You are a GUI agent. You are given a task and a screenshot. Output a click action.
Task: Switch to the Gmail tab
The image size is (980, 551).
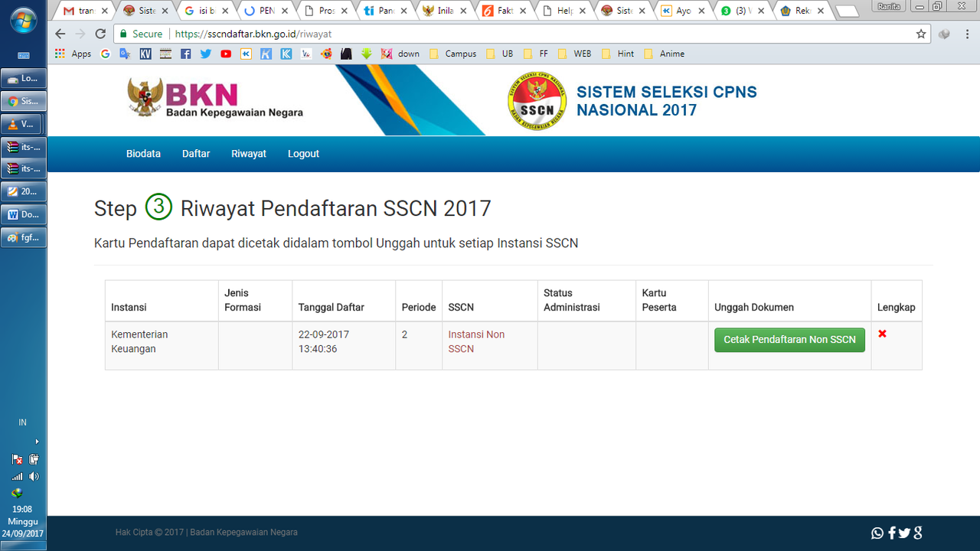point(85,11)
